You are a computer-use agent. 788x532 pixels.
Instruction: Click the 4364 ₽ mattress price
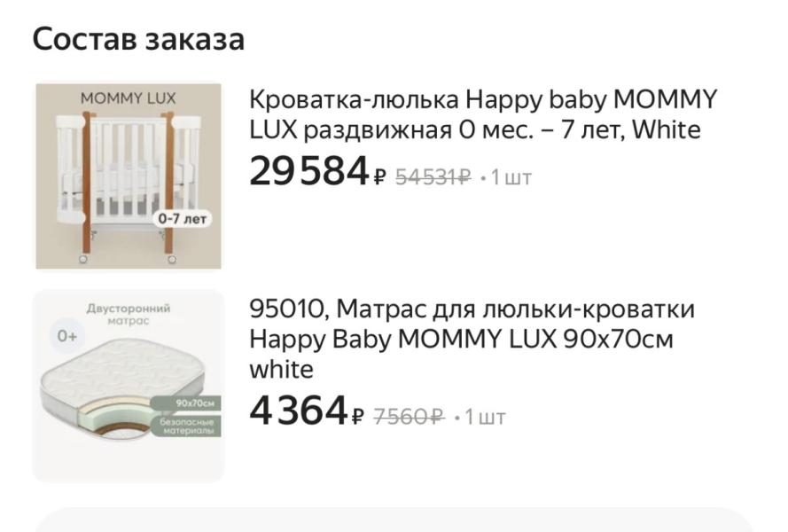(x=299, y=411)
